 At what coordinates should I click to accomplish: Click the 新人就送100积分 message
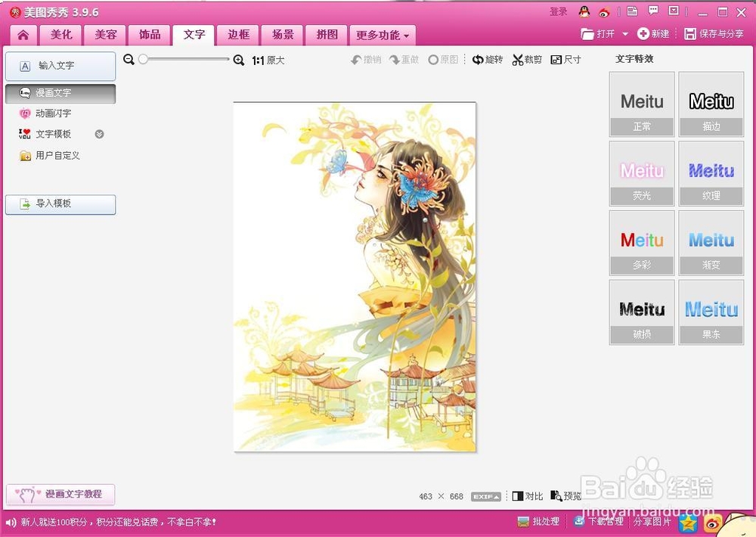[119, 522]
